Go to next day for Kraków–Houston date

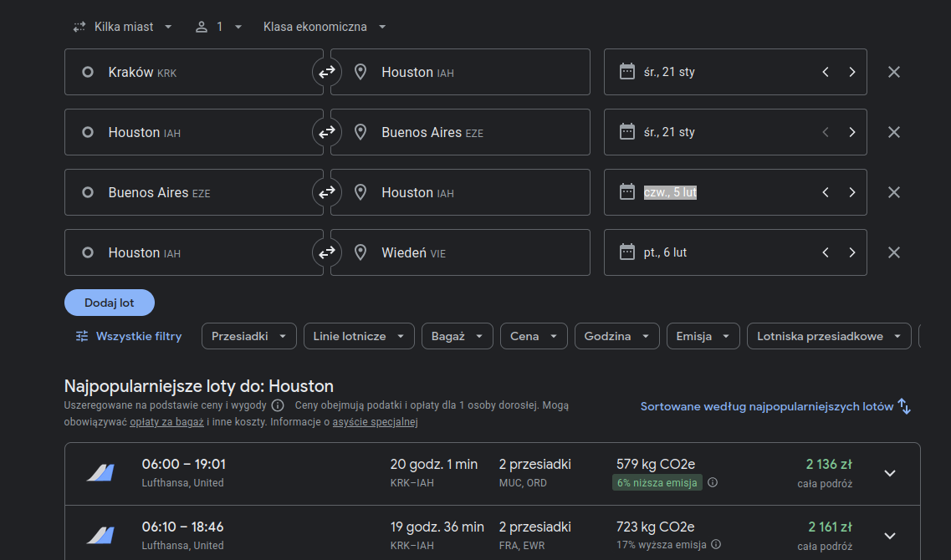[852, 72]
